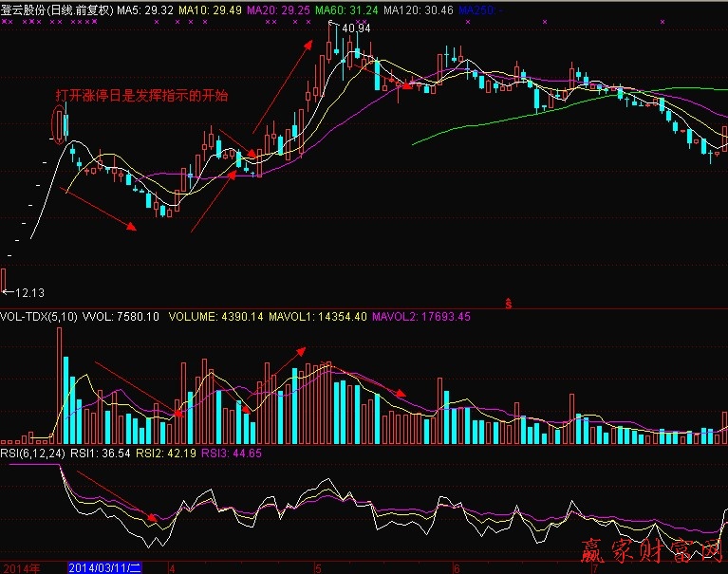Click the MAVOL2 purple value label

(421, 317)
